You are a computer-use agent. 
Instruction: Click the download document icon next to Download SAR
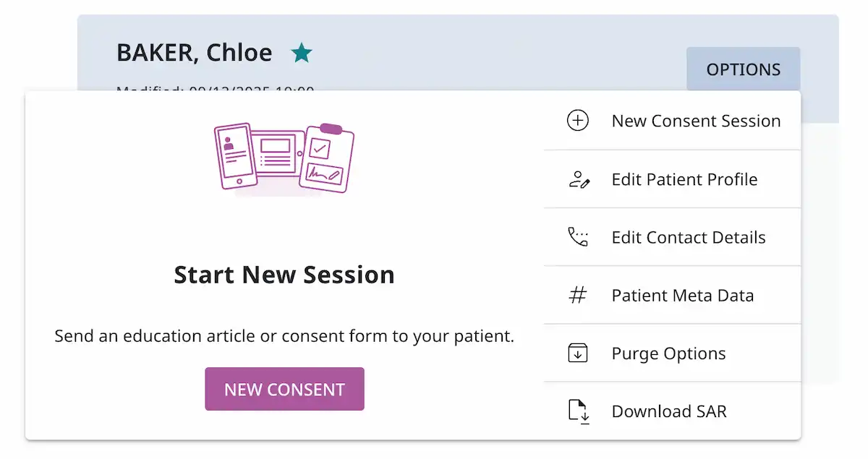coord(577,411)
